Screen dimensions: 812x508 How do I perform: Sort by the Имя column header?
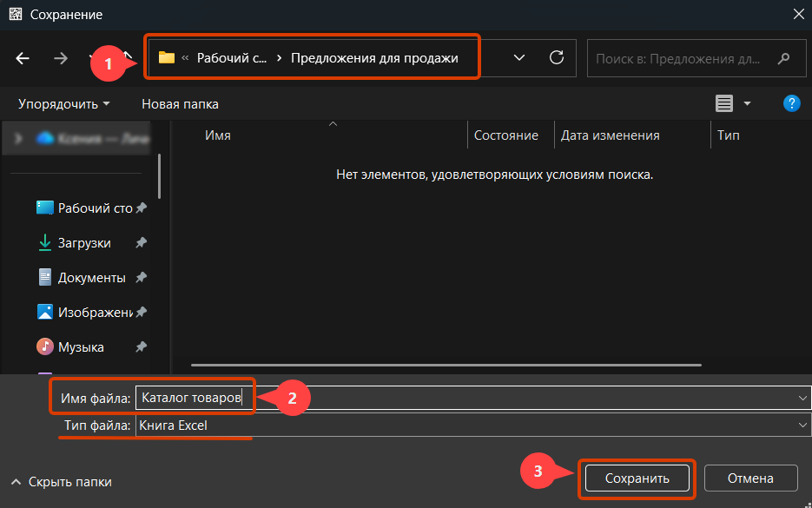217,135
